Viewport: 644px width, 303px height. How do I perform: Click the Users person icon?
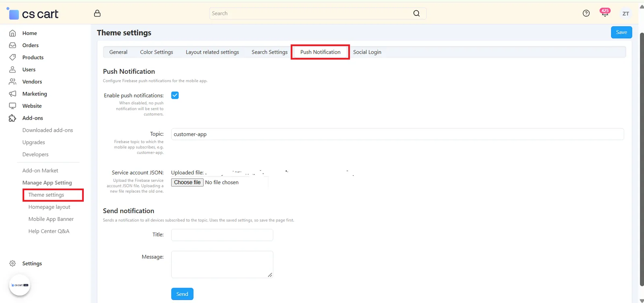tap(12, 69)
